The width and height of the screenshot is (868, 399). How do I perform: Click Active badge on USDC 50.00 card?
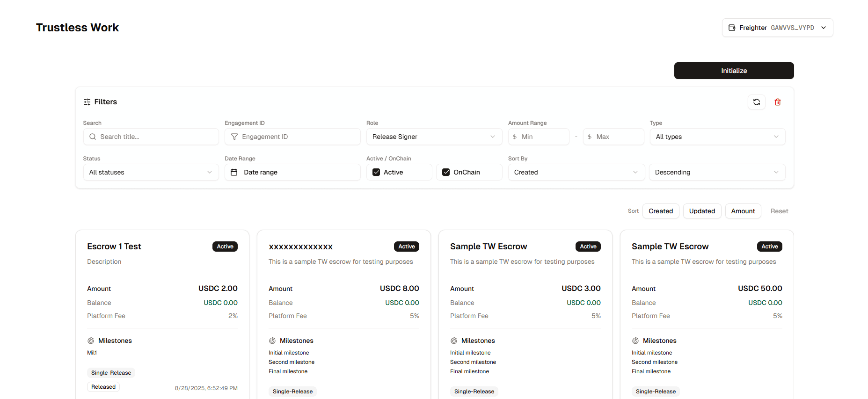(x=770, y=247)
